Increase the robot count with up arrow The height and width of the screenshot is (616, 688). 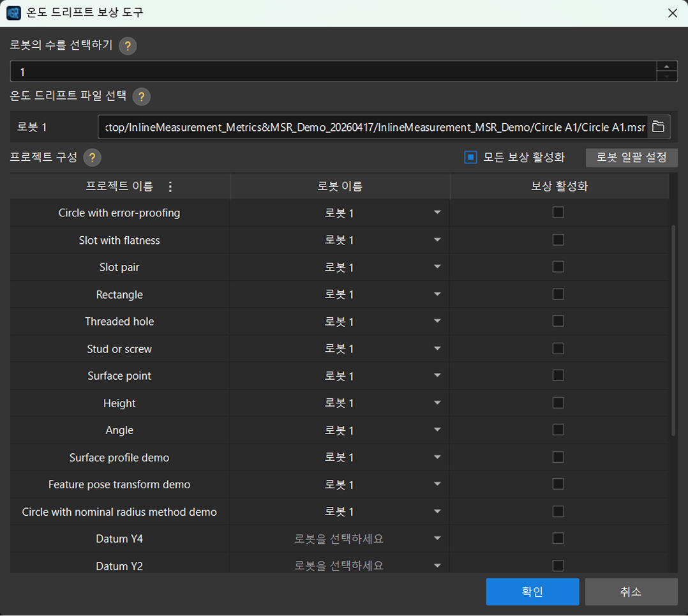(x=666, y=66)
